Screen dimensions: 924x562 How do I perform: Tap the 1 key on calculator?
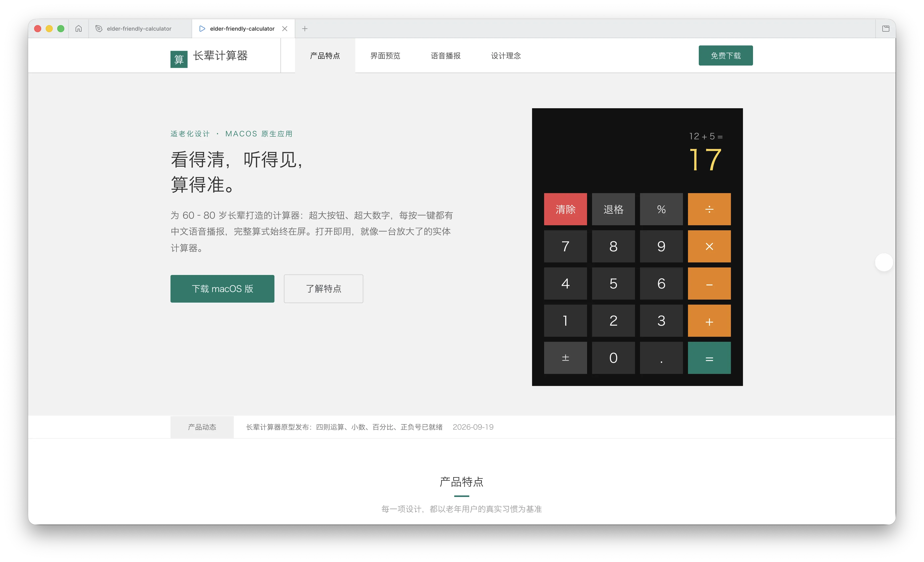565,320
